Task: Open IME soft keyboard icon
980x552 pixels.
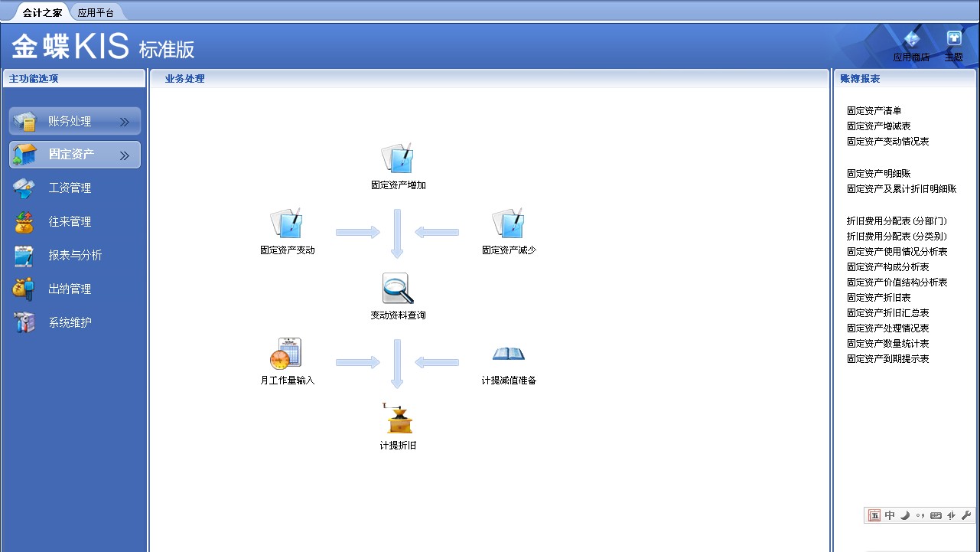Action: (936, 515)
